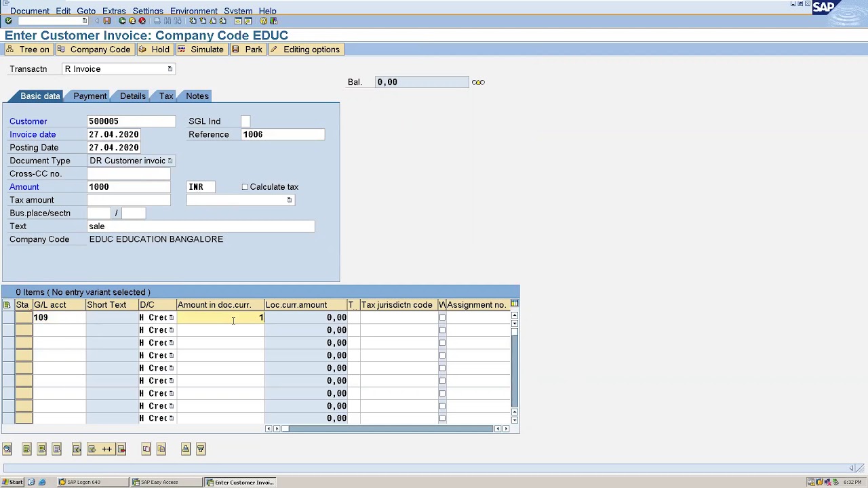The image size is (868, 488).
Task: Click the magnifier Detail icon below grid
Action: pyautogui.click(x=7, y=449)
